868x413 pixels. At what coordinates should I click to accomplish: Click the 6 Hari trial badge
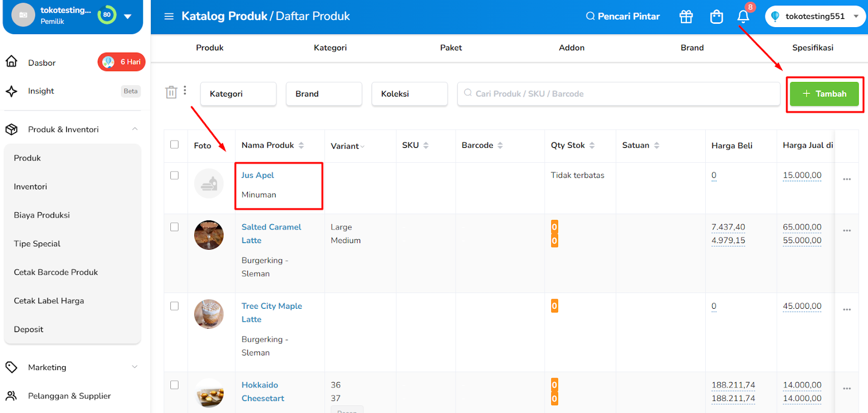[x=122, y=62]
